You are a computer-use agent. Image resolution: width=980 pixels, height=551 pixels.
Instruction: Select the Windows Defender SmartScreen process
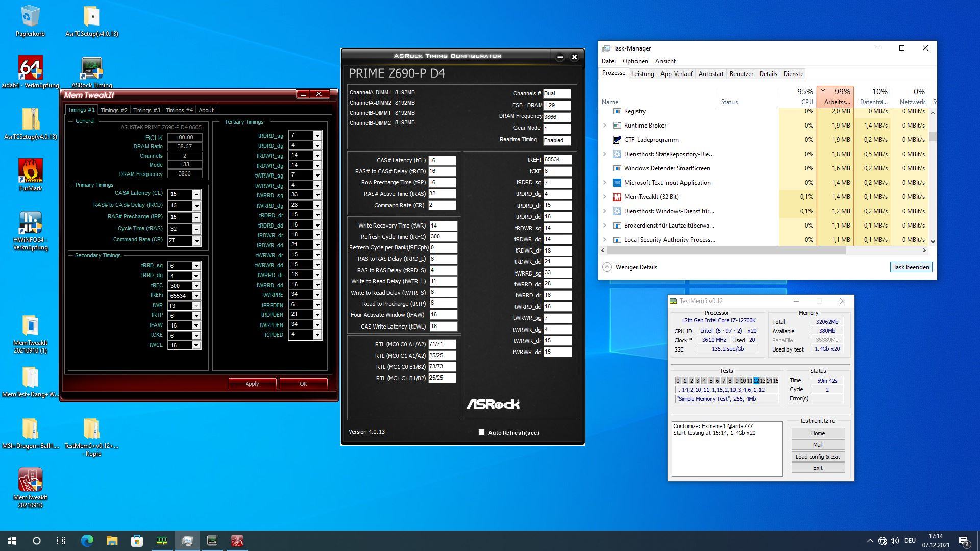click(x=667, y=168)
